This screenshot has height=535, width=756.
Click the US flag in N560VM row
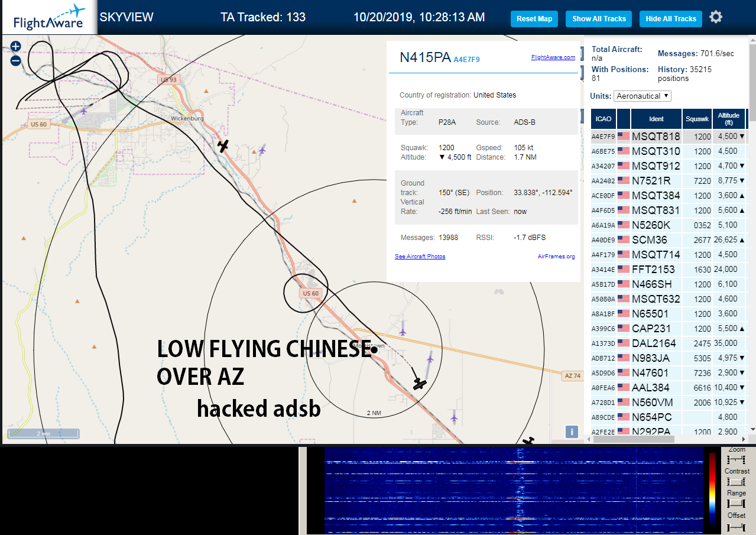624,402
